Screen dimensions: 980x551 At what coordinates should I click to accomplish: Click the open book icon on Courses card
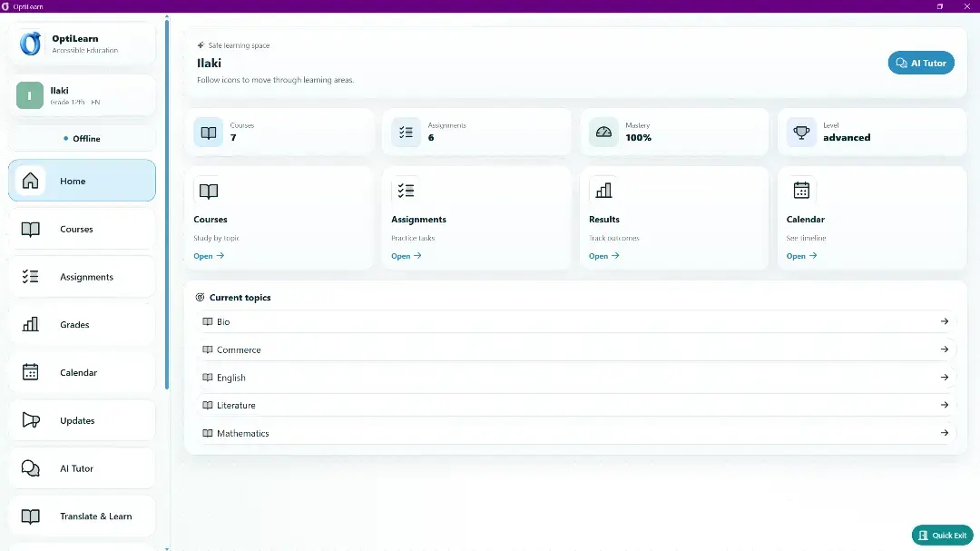[x=208, y=191]
